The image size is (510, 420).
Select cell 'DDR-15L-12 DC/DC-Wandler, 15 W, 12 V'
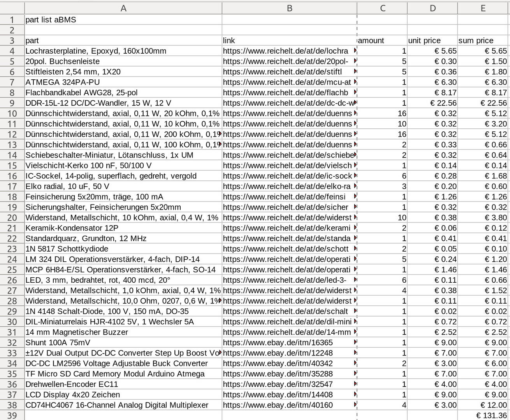(123, 103)
